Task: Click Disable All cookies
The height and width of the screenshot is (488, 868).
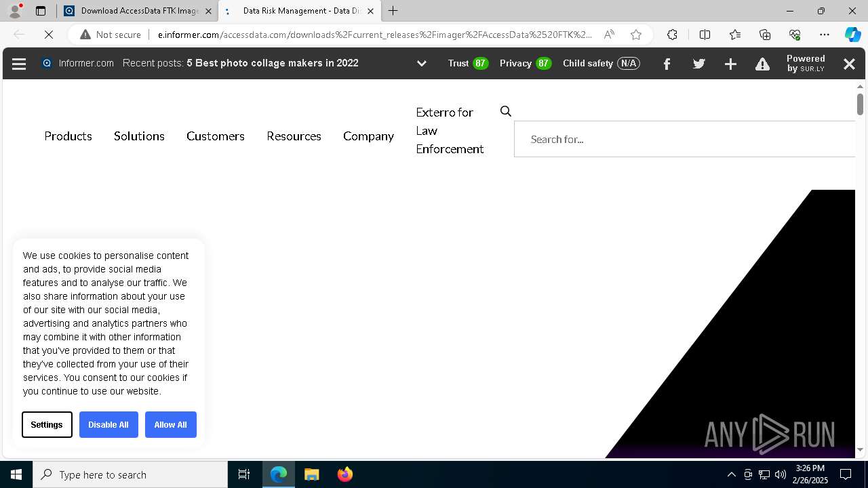Action: (108, 424)
